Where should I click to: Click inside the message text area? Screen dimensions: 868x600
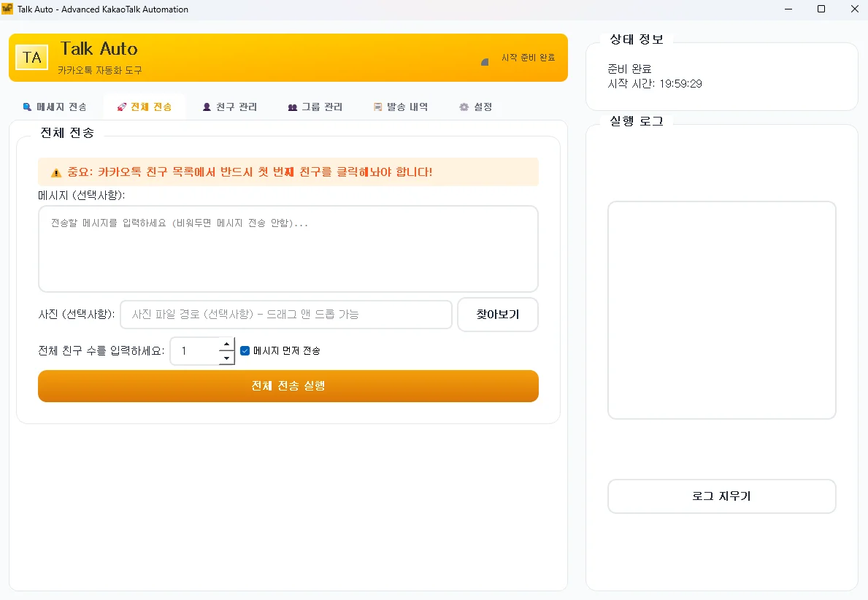288,248
